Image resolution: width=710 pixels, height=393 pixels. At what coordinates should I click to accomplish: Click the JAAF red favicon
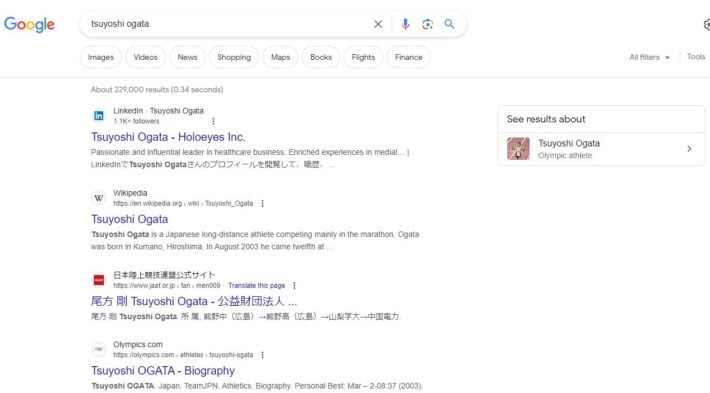pyautogui.click(x=99, y=280)
